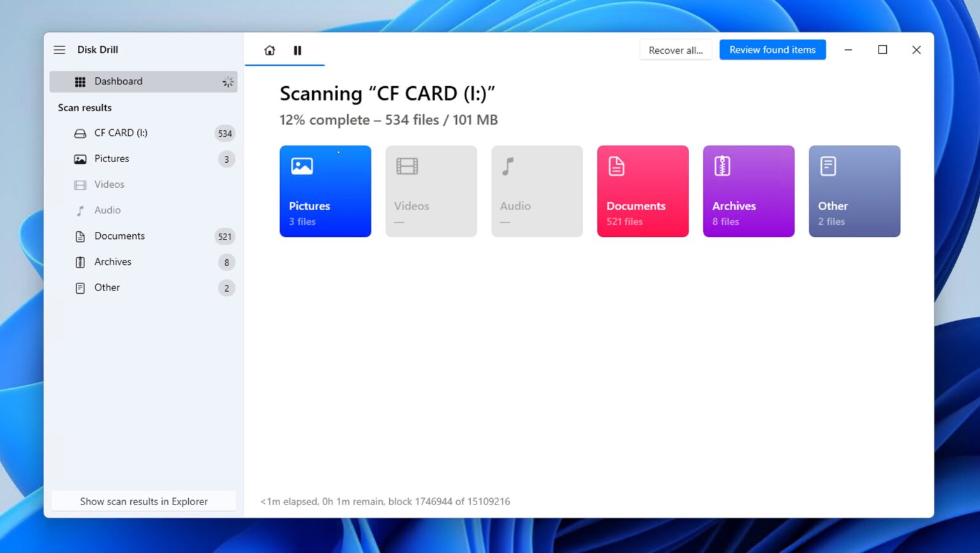
Task: Click the 3 badge beside Pictures
Action: pyautogui.click(x=226, y=160)
